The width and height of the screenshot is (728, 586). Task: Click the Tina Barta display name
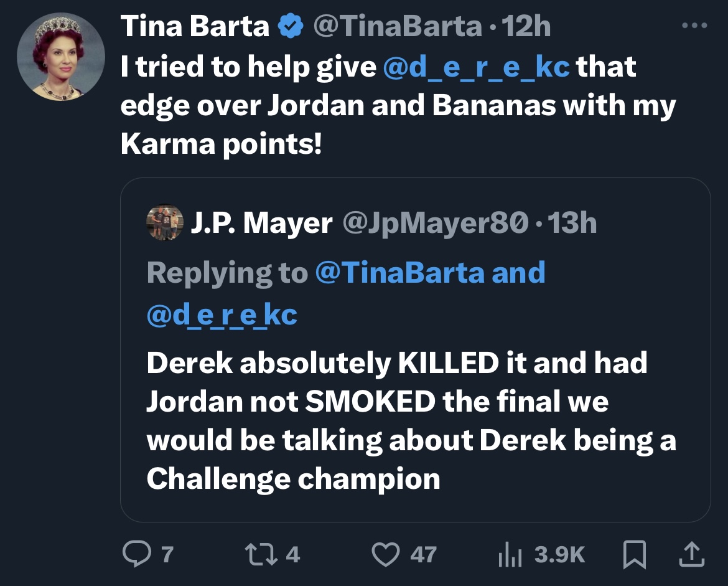tap(195, 26)
